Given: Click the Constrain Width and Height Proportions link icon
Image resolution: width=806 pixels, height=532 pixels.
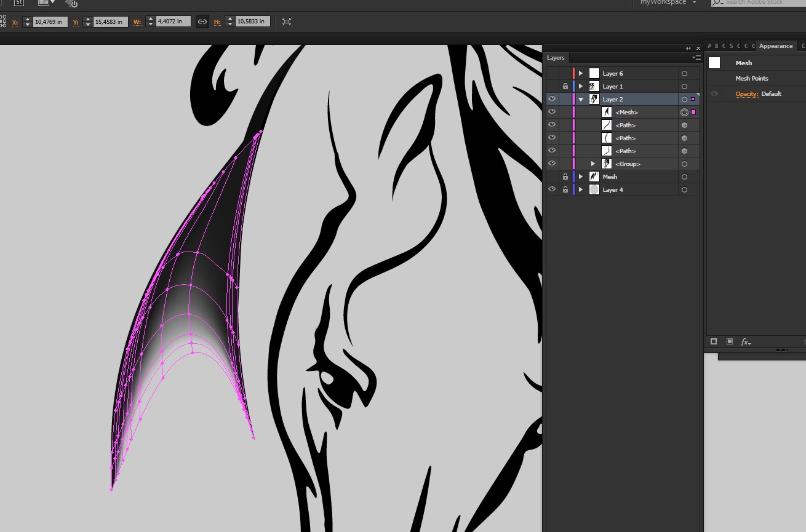Looking at the screenshot, I should click(202, 22).
